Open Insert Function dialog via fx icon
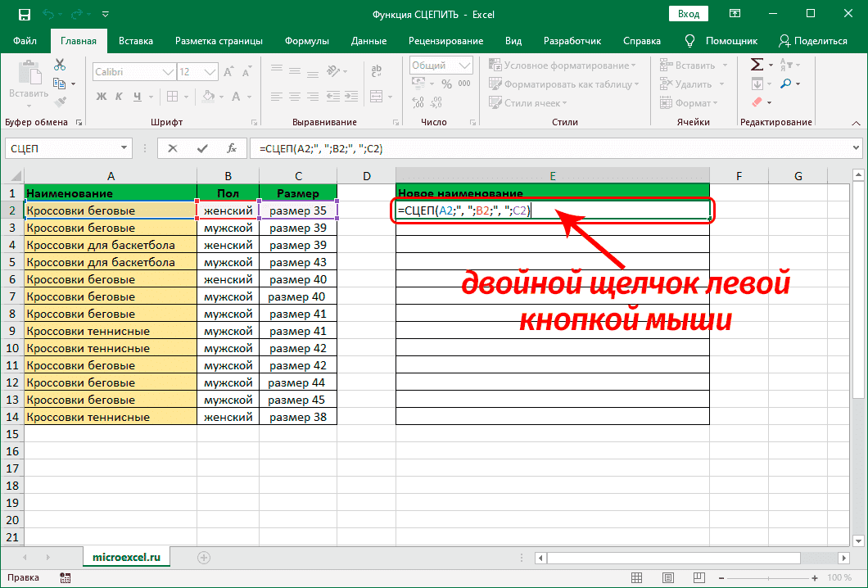This screenshot has height=588, width=868. coord(232,148)
